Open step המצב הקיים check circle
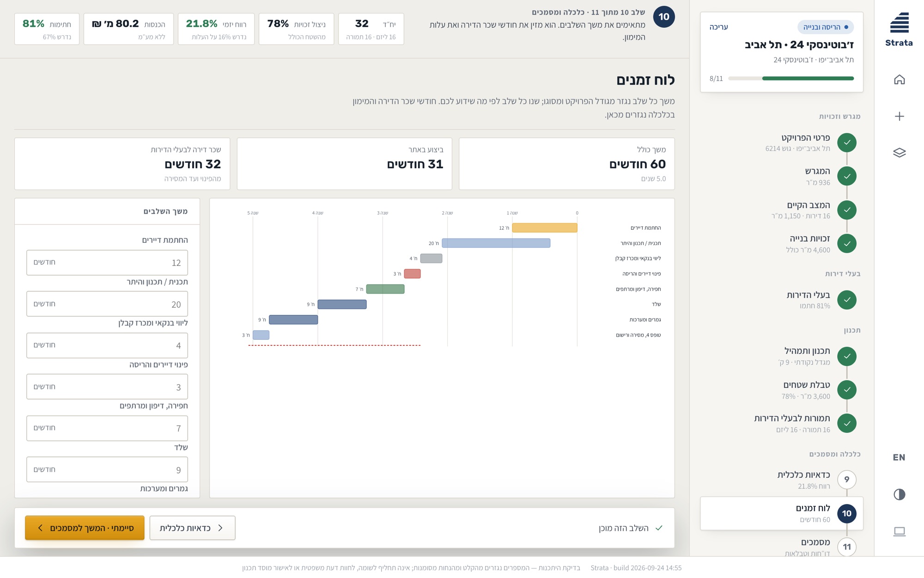 pyautogui.click(x=847, y=210)
